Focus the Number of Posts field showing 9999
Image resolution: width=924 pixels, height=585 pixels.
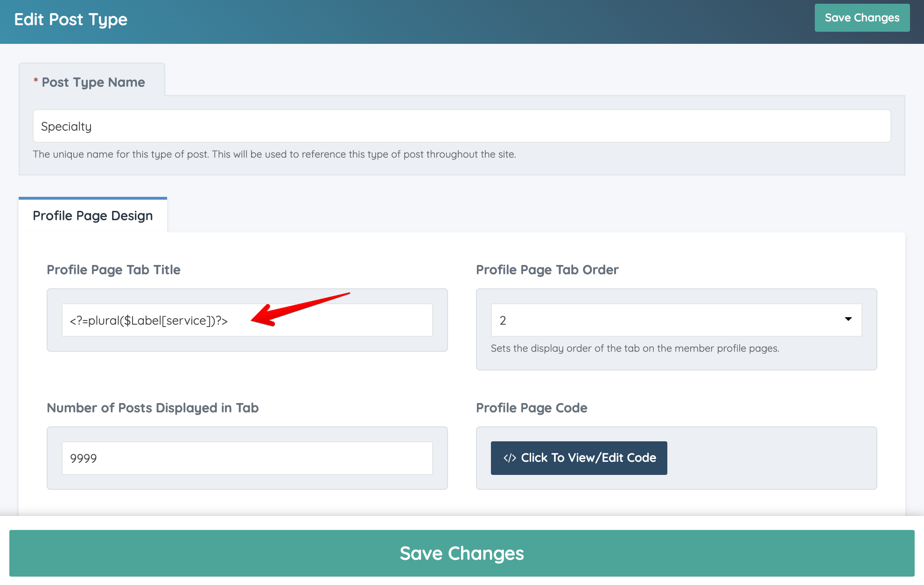[247, 458]
